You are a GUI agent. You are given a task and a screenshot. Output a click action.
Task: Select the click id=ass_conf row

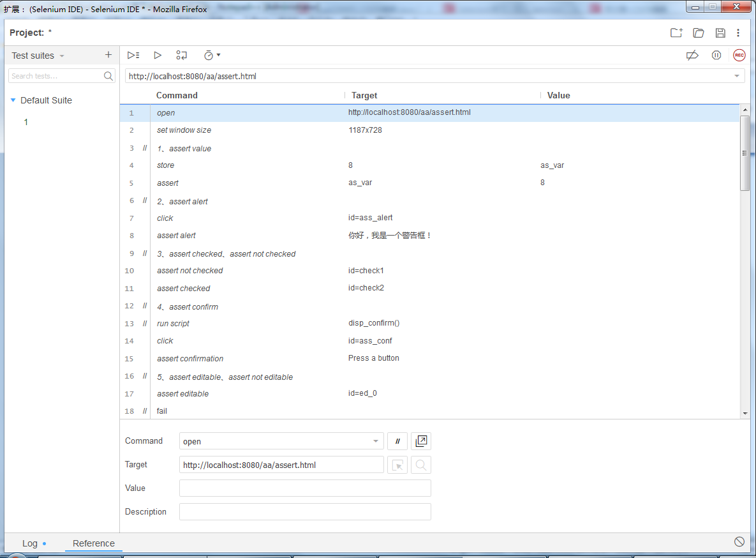coord(429,341)
